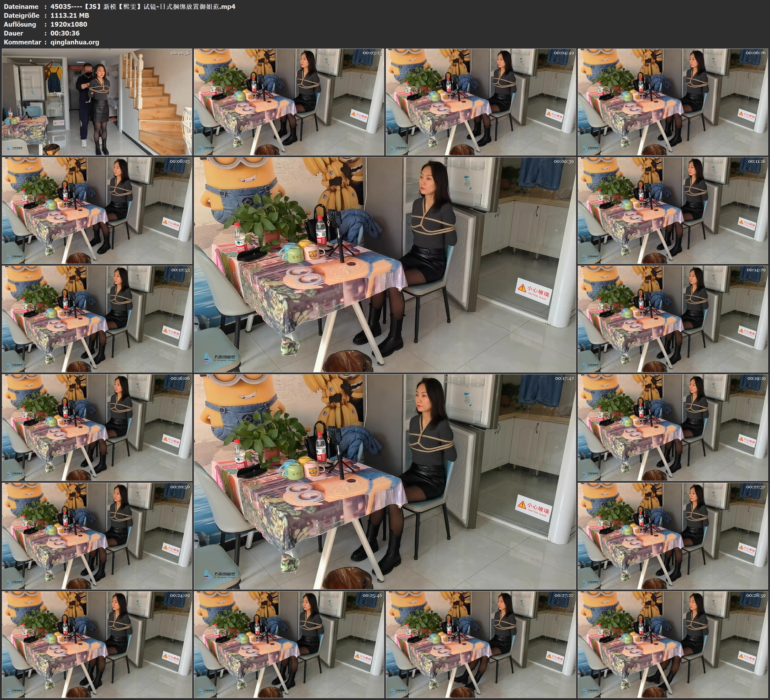The width and height of the screenshot is (770, 700).
Task: Click the thumbnail at 00:14:29
Action: tap(673, 319)
